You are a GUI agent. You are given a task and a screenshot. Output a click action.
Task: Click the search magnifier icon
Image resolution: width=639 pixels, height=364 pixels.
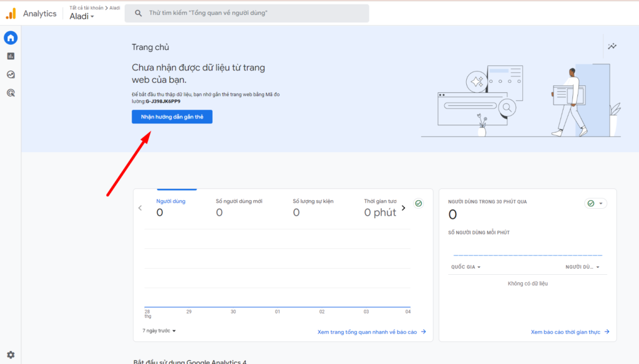point(138,13)
